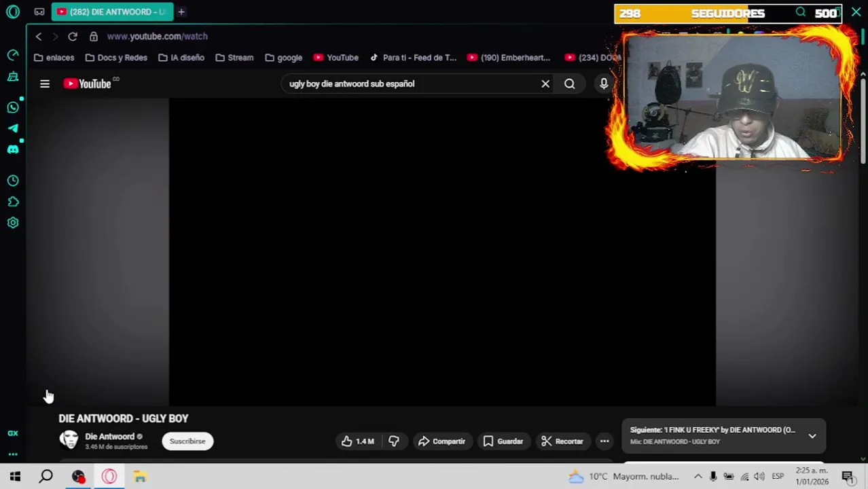Click the black video player area
Viewport: 868px width, 489px height.
442,252
